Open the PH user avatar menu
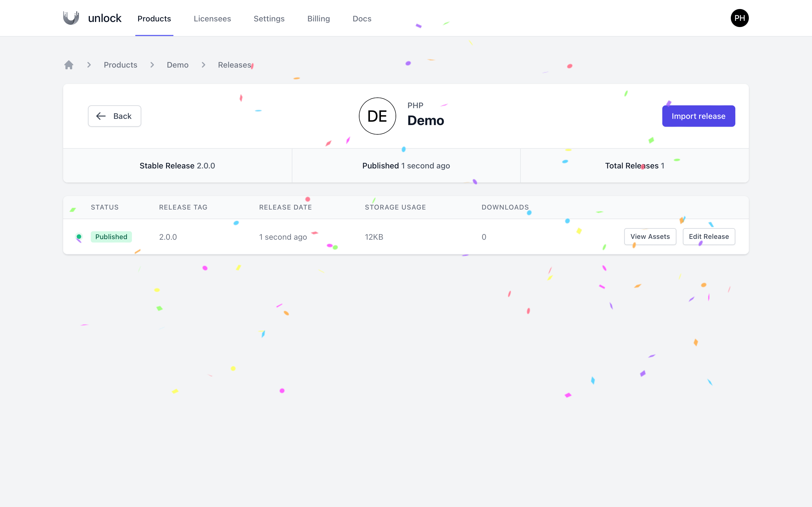Viewport: 812px width, 507px height. click(x=739, y=18)
